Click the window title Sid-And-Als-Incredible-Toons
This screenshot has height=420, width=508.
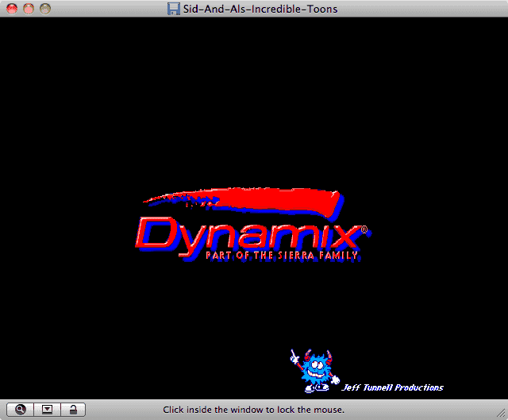[x=260, y=9]
